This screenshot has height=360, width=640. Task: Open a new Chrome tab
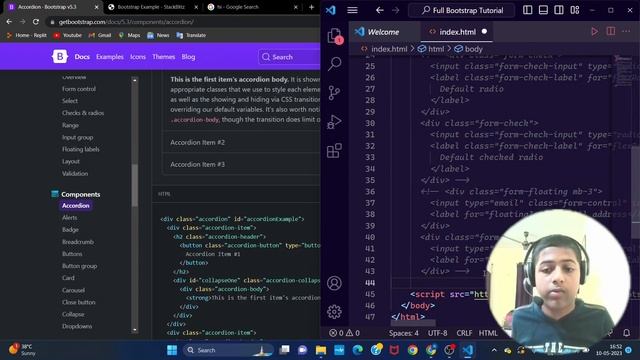[x=311, y=7]
